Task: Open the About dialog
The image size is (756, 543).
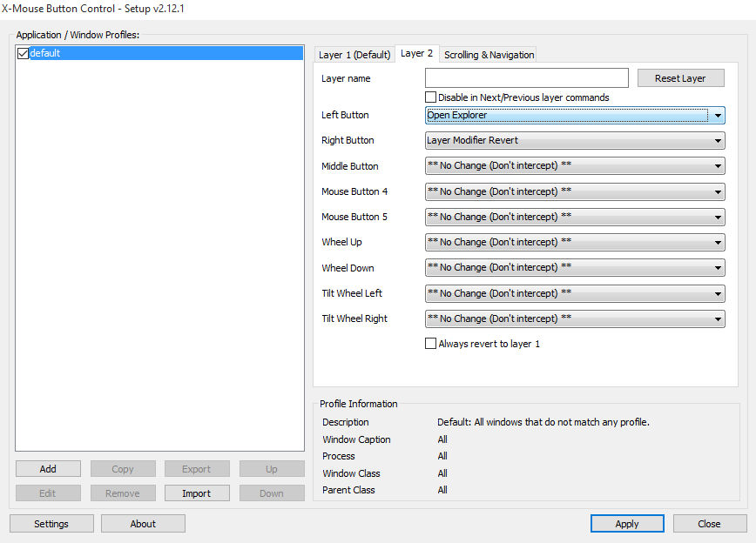Action: coord(143,524)
